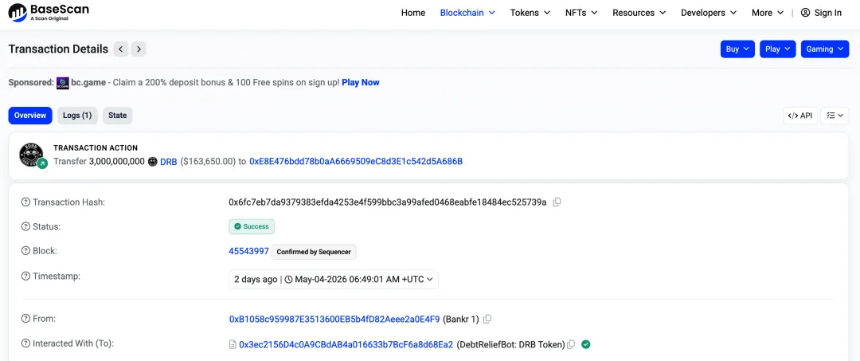The height and width of the screenshot is (361, 860).
Task: Copy the Bankr 1 from address
Action: pos(487,319)
